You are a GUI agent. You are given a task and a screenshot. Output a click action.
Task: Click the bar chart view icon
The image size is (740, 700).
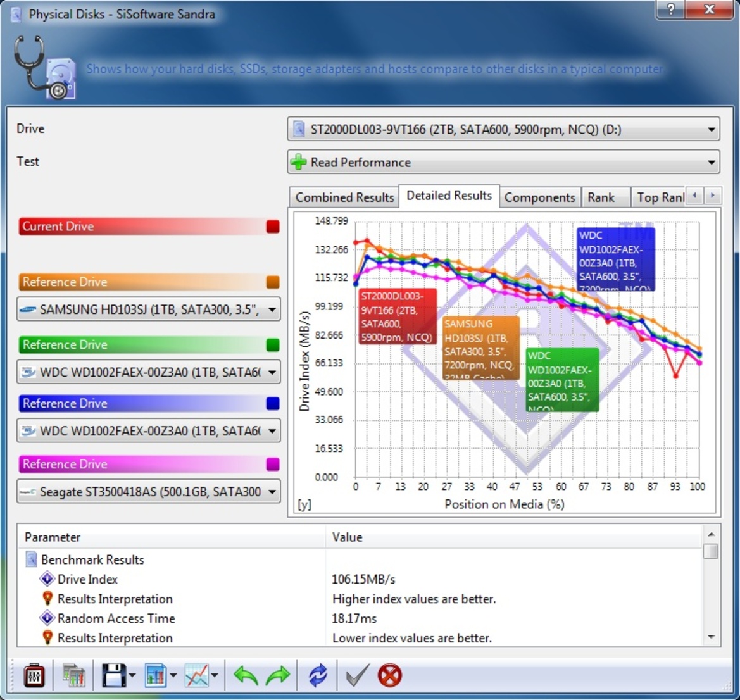point(156,675)
